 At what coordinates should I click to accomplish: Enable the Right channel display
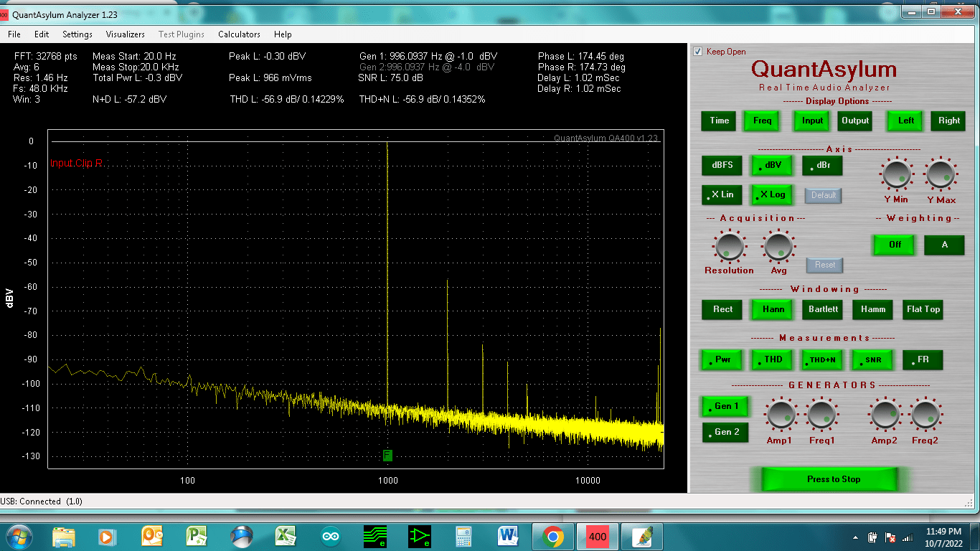949,121
